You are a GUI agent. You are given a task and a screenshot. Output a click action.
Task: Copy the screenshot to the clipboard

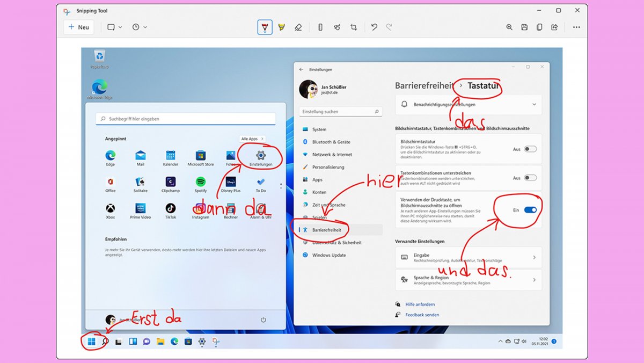tap(539, 27)
